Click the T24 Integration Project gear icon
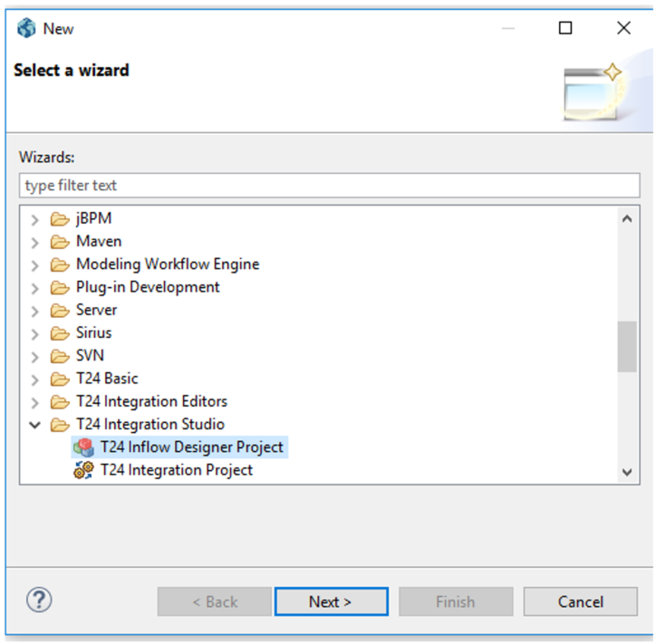Screen dimensions: 656x644 pos(83,470)
